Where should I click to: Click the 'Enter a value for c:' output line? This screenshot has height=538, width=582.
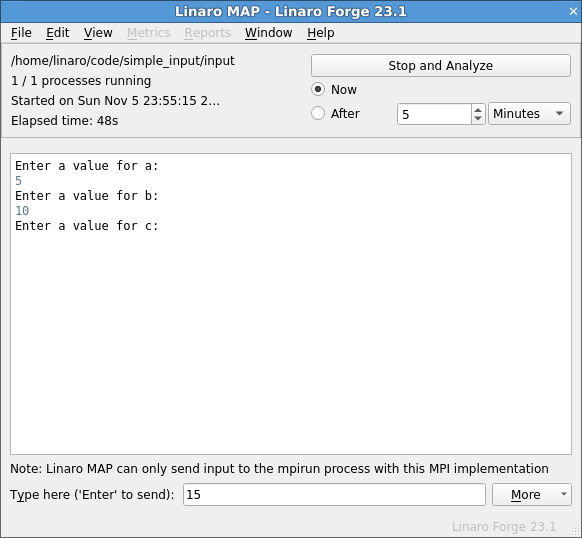[x=87, y=226]
